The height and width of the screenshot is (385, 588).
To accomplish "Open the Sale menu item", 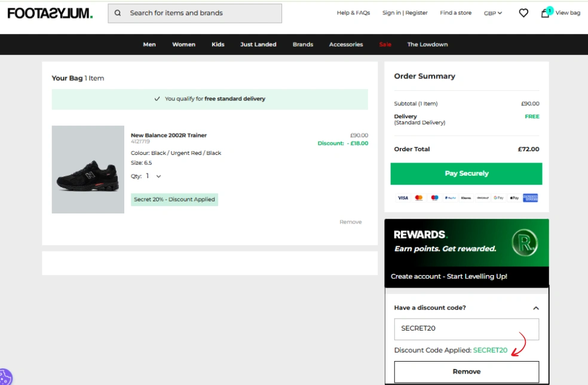I will click(x=385, y=45).
